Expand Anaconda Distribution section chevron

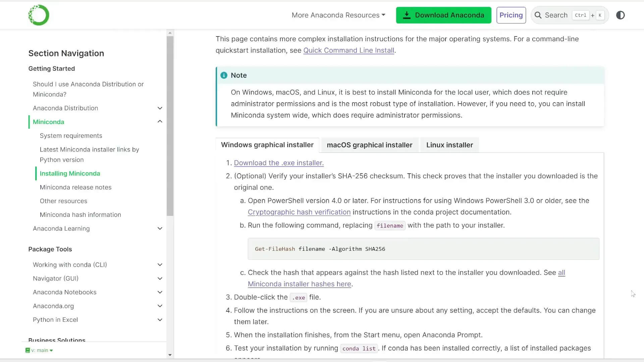160,108
